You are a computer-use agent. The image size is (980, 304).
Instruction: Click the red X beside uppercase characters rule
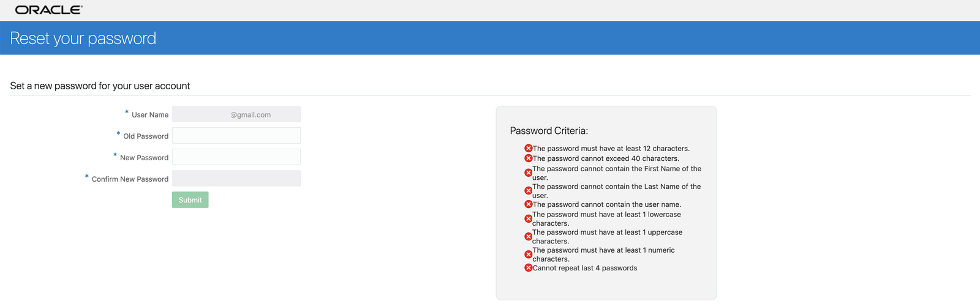tap(529, 237)
